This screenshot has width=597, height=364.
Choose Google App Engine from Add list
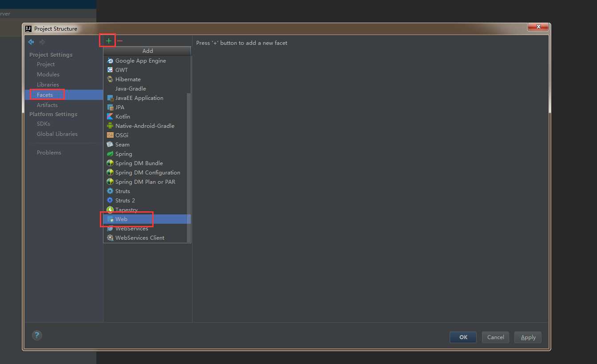click(145, 61)
